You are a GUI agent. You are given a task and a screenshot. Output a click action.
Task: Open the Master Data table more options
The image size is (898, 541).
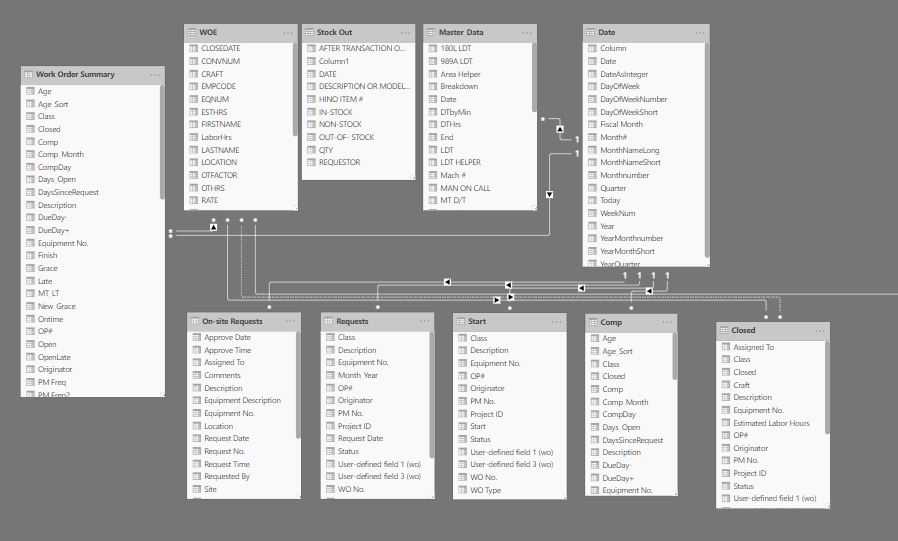tap(527, 33)
